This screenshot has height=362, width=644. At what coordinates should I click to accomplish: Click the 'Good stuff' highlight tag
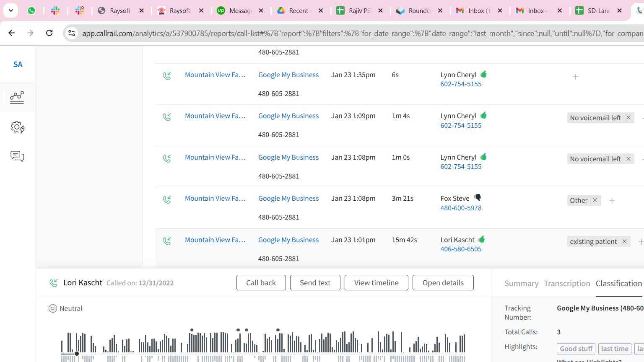576,349
